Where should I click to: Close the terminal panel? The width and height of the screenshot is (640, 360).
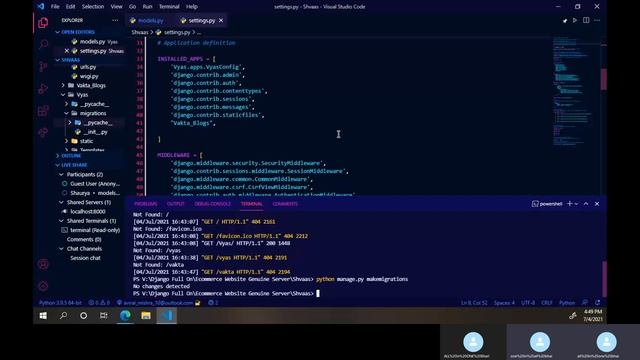[597, 204]
